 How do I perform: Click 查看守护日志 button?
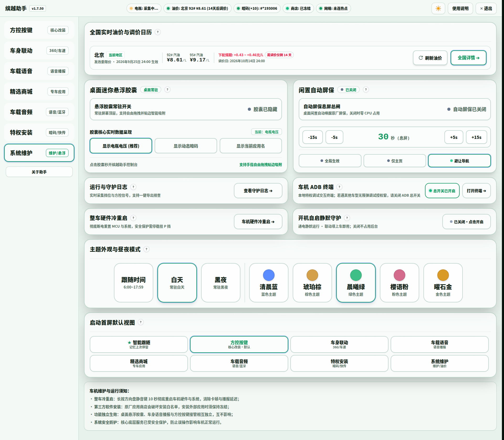pos(258,191)
